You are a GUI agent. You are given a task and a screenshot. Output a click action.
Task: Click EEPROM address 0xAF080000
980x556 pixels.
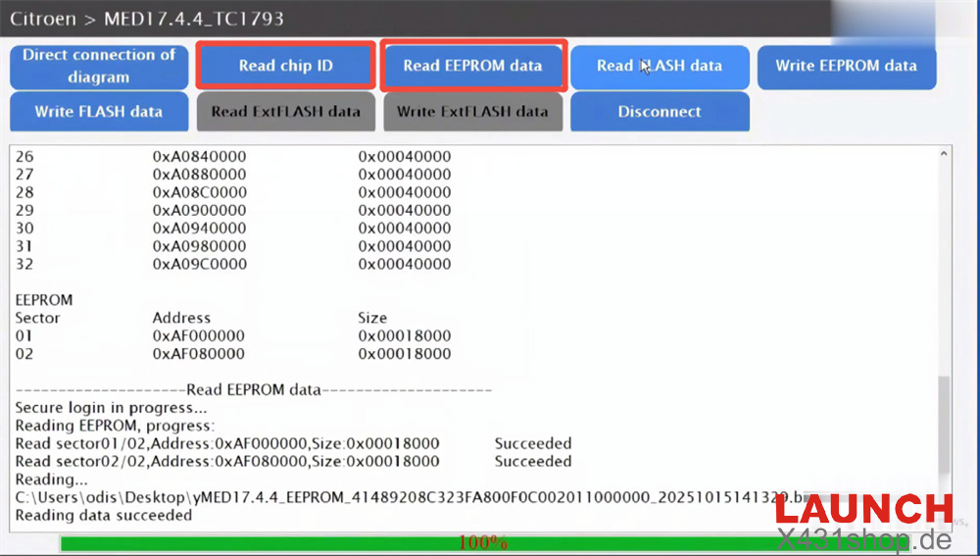pyautogui.click(x=199, y=354)
